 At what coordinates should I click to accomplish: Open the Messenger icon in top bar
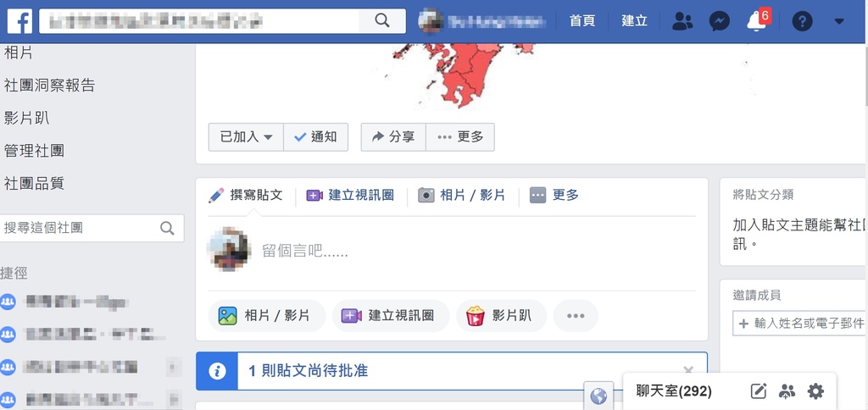(x=719, y=21)
